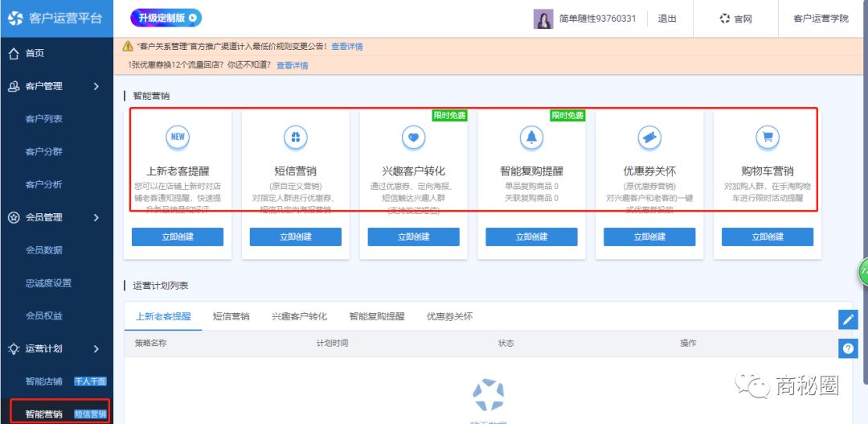Open 智能店铺 in sidebar
This screenshot has width=868, height=424.
pyautogui.click(x=43, y=381)
